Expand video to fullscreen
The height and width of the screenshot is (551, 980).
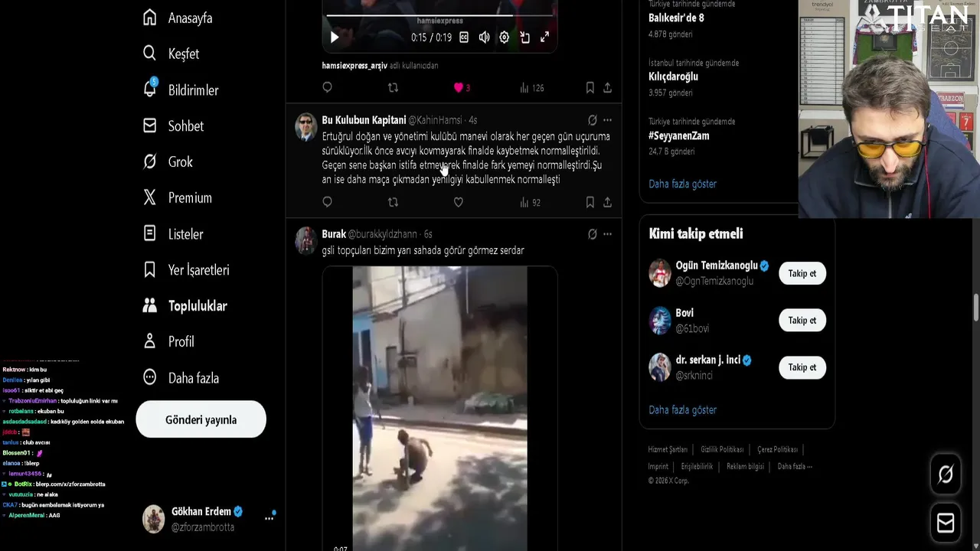click(544, 37)
